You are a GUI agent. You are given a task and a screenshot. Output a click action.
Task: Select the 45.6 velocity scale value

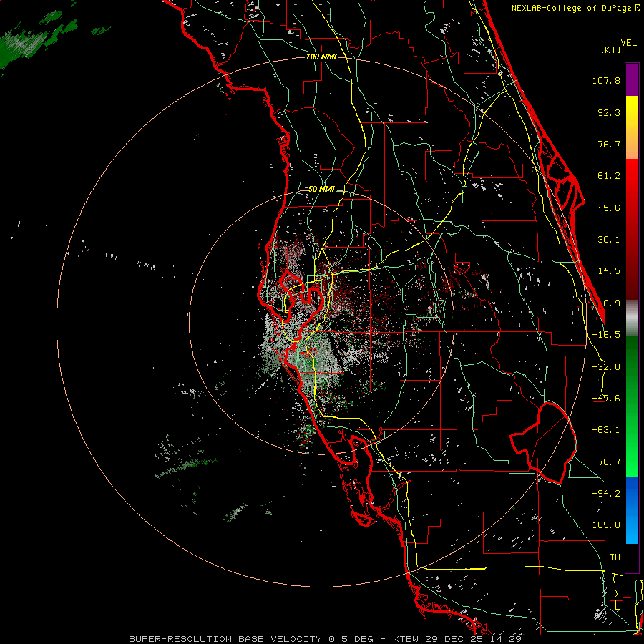pos(609,208)
